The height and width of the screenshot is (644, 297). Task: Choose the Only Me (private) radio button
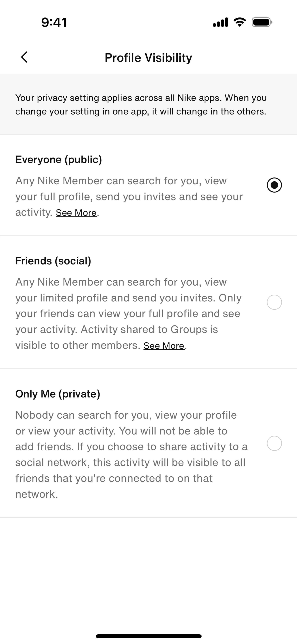coord(274,443)
